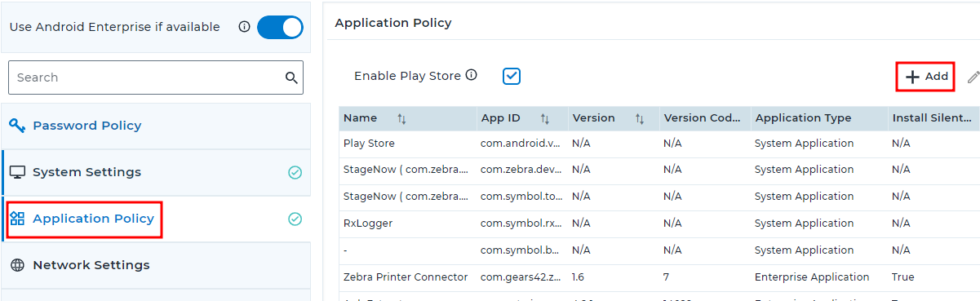Sort table by Version column arrows
This screenshot has height=301, width=980.
[x=640, y=118]
